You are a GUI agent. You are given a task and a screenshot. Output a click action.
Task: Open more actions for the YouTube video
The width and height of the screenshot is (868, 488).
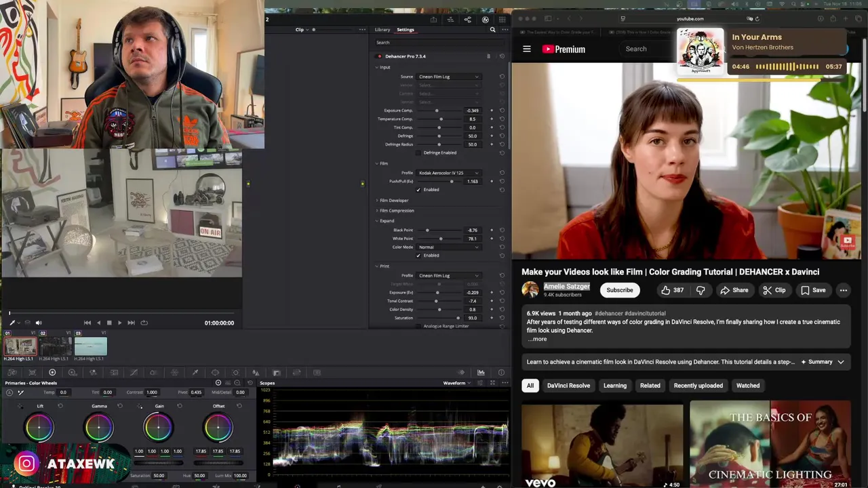click(843, 290)
